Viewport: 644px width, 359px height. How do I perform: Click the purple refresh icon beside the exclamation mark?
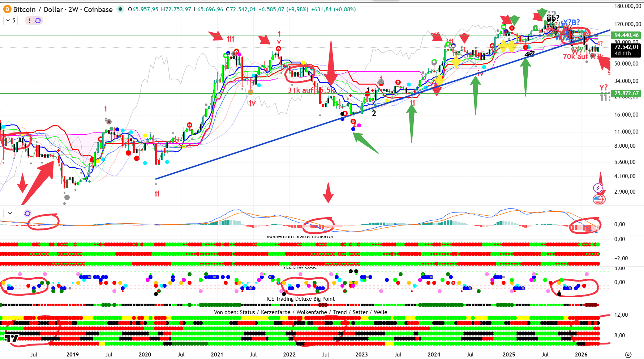[x=38, y=21]
